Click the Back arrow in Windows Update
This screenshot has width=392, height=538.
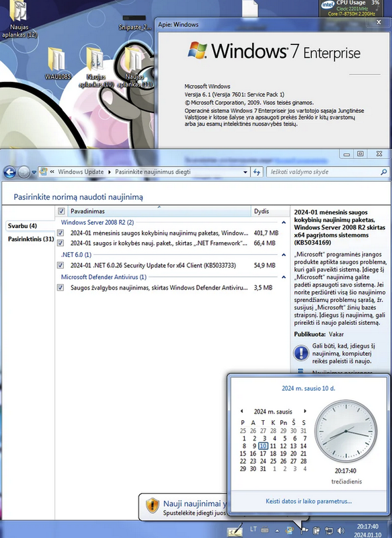tap(9, 172)
